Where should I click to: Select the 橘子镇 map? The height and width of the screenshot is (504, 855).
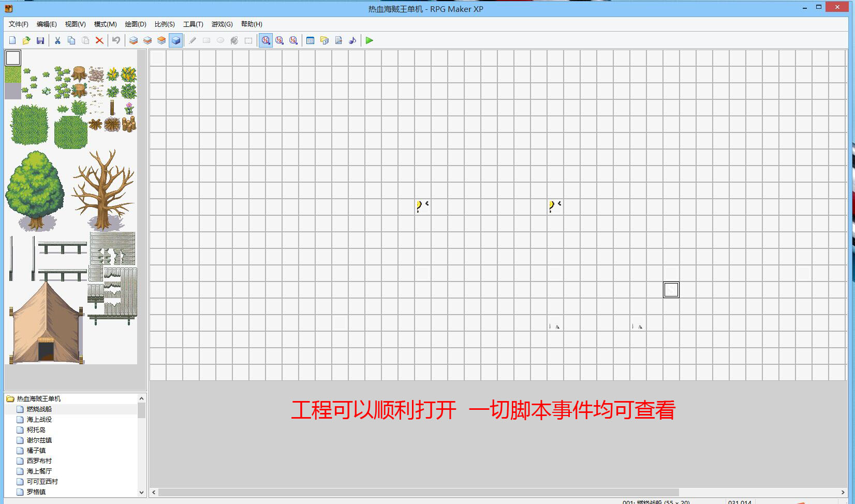pos(36,450)
